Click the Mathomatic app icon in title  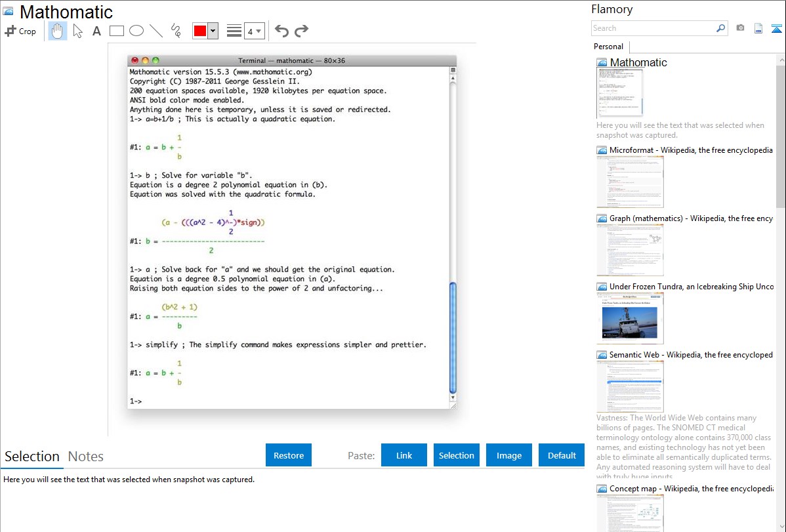[x=8, y=11]
